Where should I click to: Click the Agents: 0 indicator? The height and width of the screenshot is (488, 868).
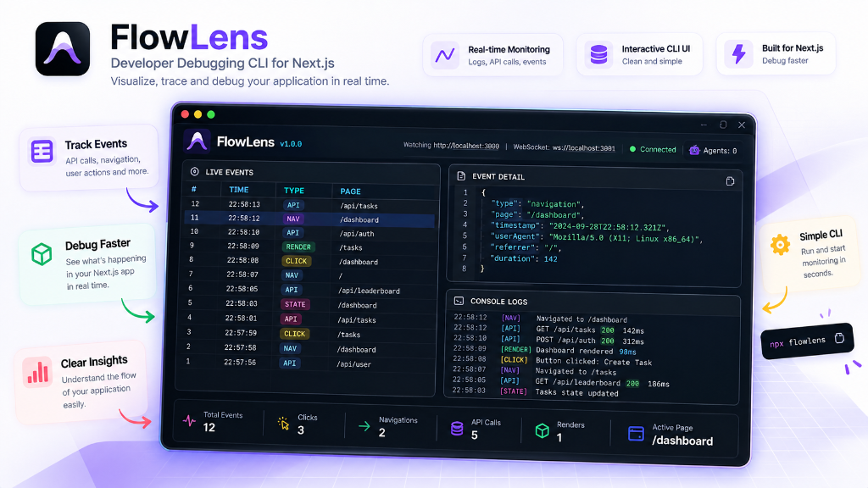click(x=714, y=151)
